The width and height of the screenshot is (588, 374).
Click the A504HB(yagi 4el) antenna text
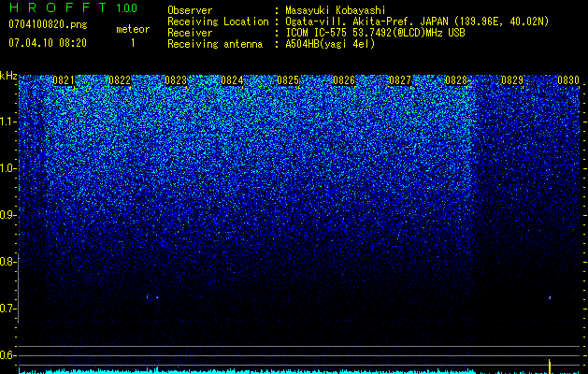330,44
